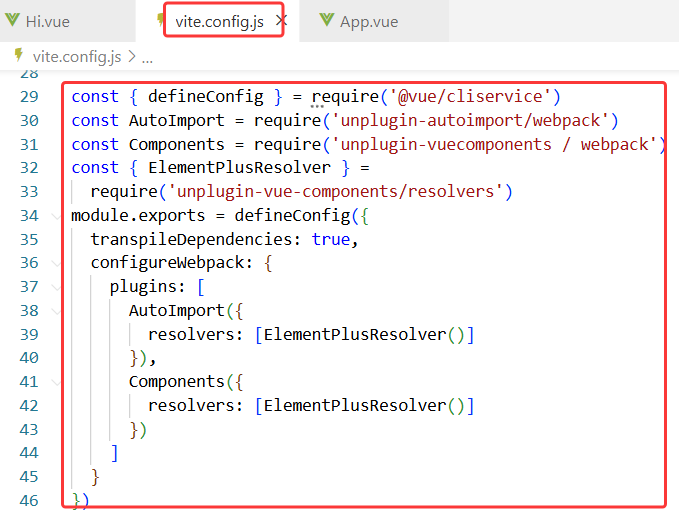Click Components variable on line 31

point(177,144)
